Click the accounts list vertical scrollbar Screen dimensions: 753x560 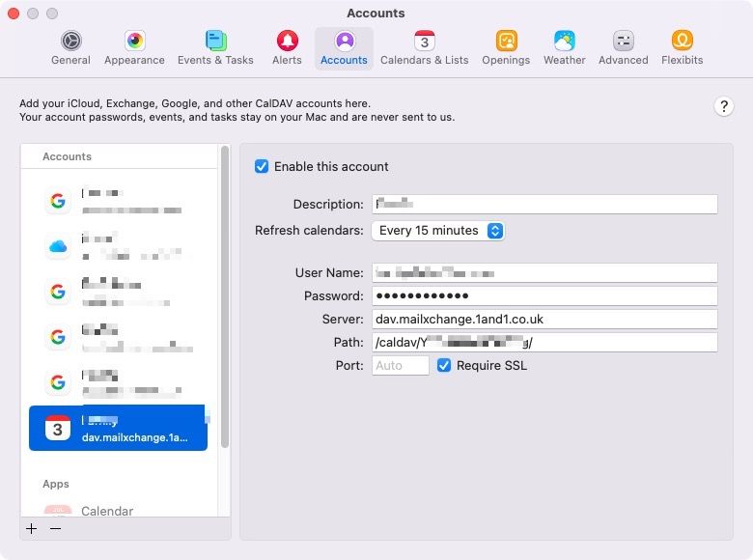pyautogui.click(x=225, y=297)
